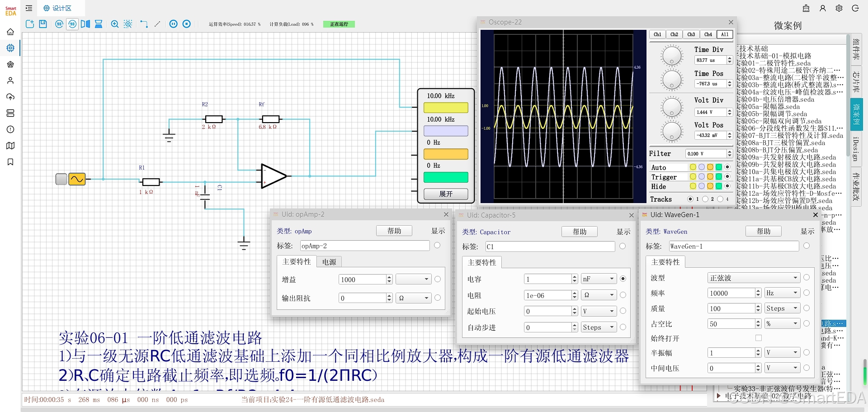Screen dimensions: 868x412
Task: Open the 组件库 side tab
Action: [856, 50]
